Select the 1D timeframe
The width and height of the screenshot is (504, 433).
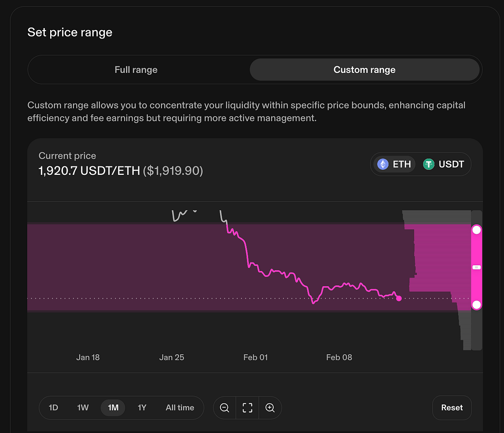pos(53,407)
